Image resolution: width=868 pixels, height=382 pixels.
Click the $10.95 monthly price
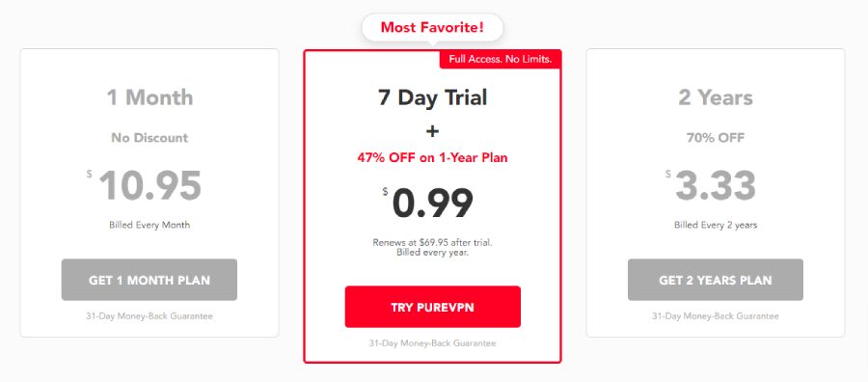pos(145,185)
